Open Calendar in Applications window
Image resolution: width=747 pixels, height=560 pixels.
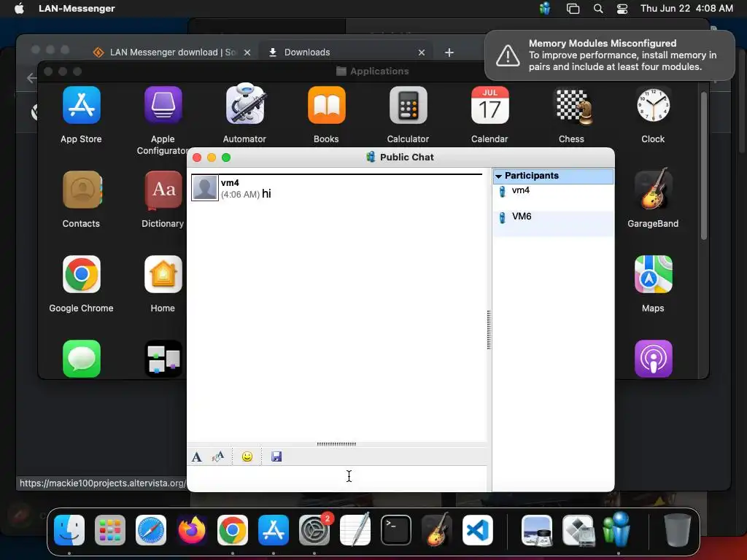[x=489, y=105]
